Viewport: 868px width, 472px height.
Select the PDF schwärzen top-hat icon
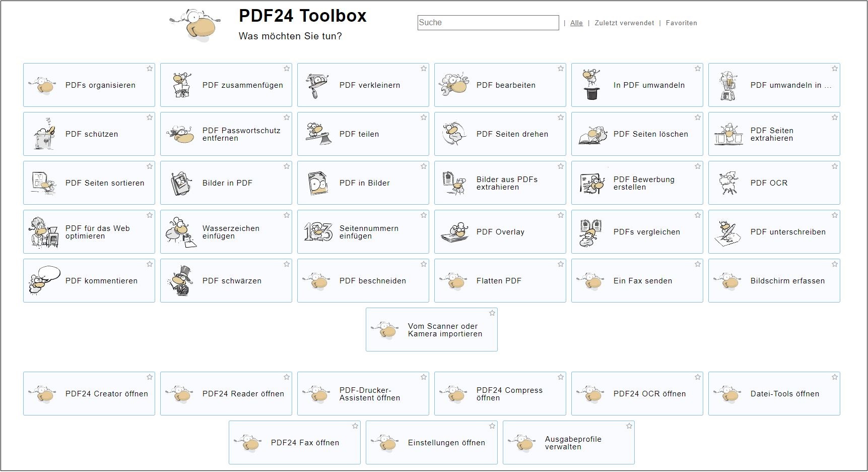(181, 281)
